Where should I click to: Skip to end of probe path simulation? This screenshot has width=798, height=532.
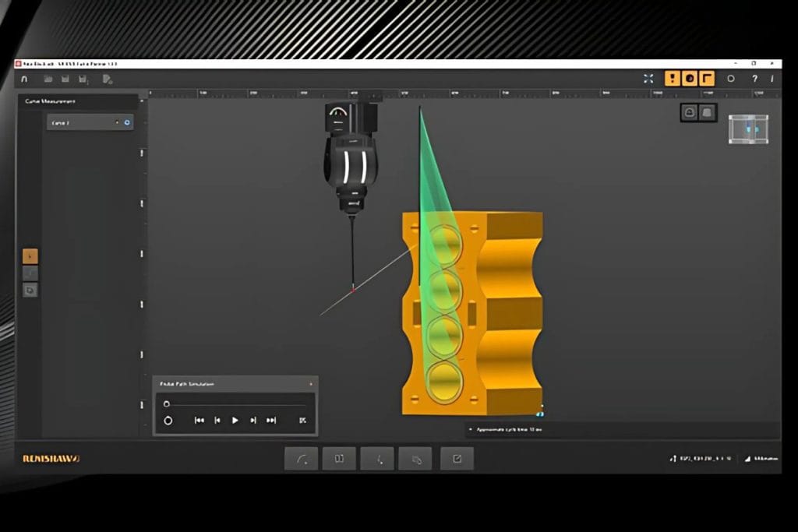(x=271, y=421)
